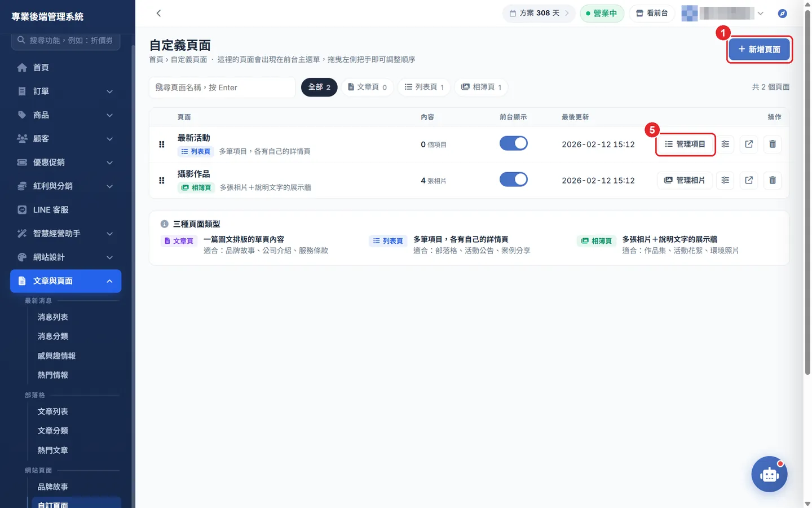The height and width of the screenshot is (508, 812).
Task: Filter by 文章頁 0 tab
Action: [367, 87]
